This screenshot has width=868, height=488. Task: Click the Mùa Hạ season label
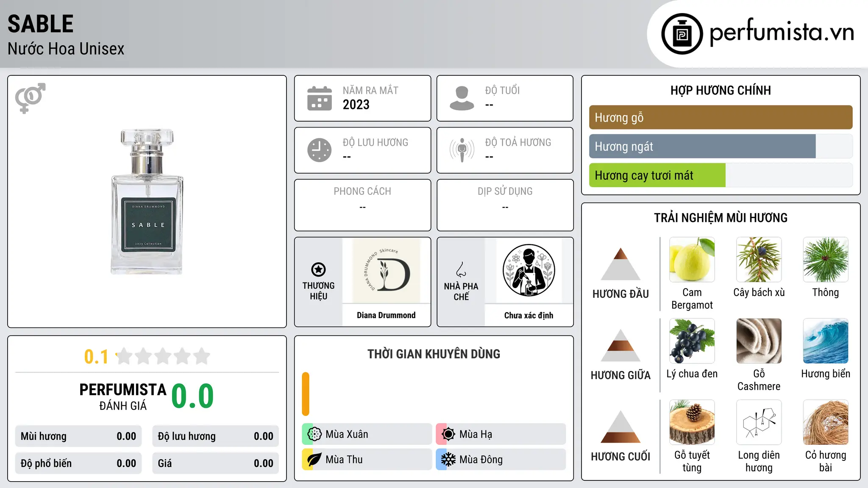(x=476, y=434)
